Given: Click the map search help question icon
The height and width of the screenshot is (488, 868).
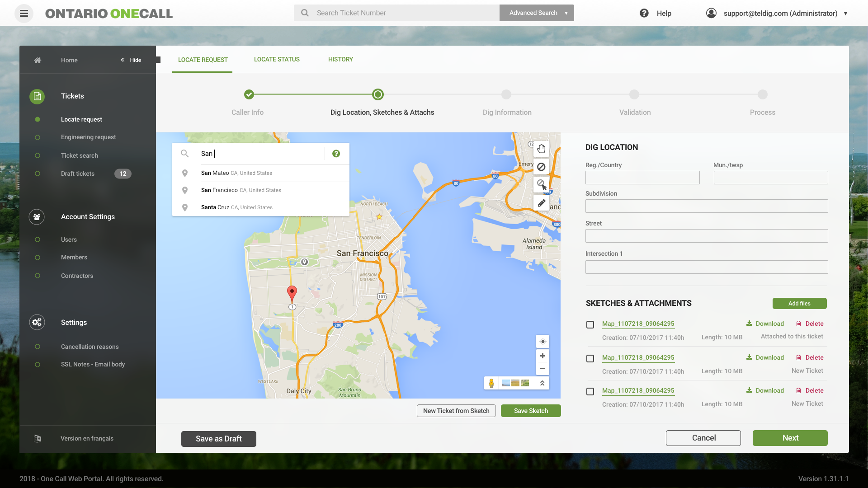Looking at the screenshot, I should pyautogui.click(x=336, y=154).
